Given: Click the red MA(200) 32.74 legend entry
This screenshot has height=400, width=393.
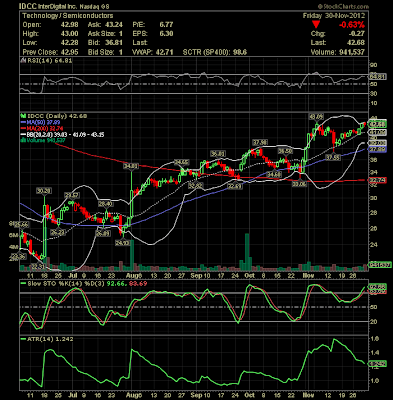Looking at the screenshot, I should [43, 129].
